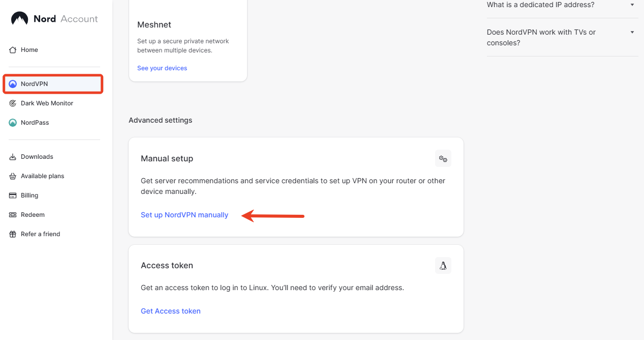Click 'Set up NordVPN manually' link
644x340 pixels.
(185, 215)
